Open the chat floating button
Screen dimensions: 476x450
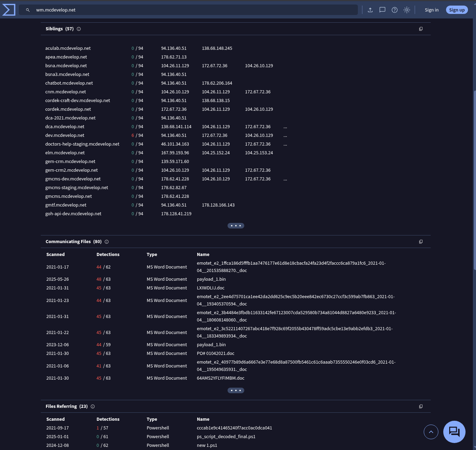coord(454,432)
